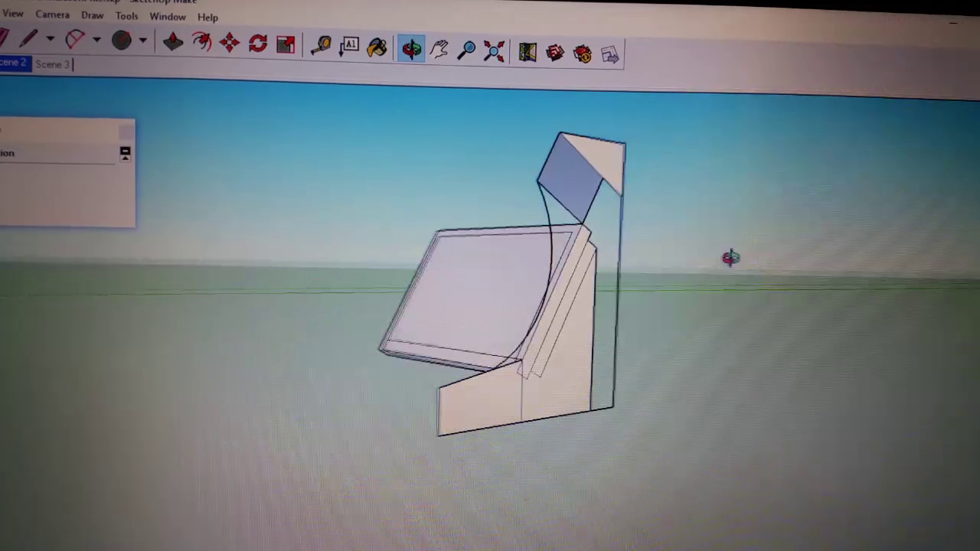Screen dimensions: 980x551
Task: Select the Move tool
Action: click(230, 43)
